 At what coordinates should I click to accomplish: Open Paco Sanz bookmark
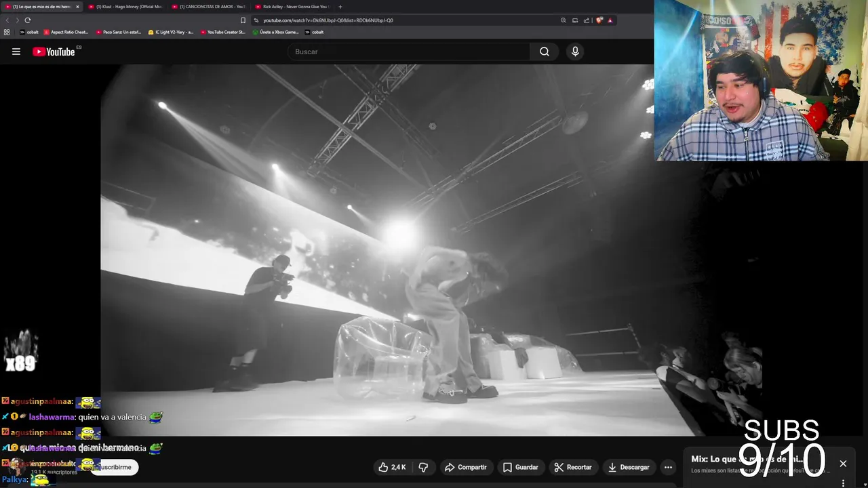coord(119,32)
